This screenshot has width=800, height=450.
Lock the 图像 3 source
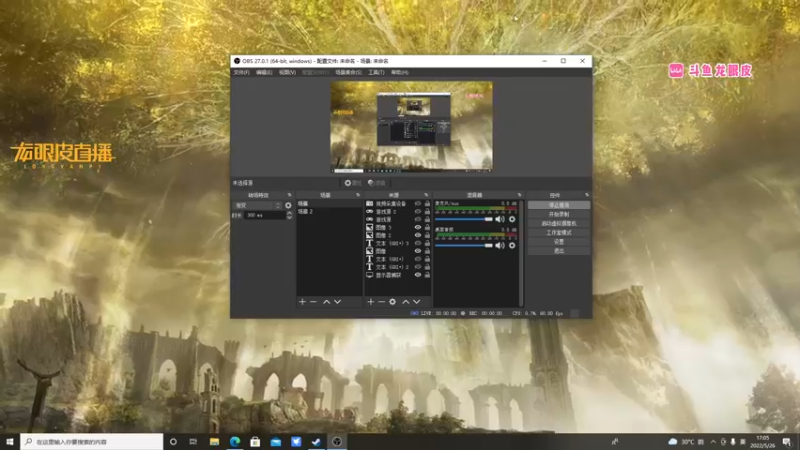point(428,228)
